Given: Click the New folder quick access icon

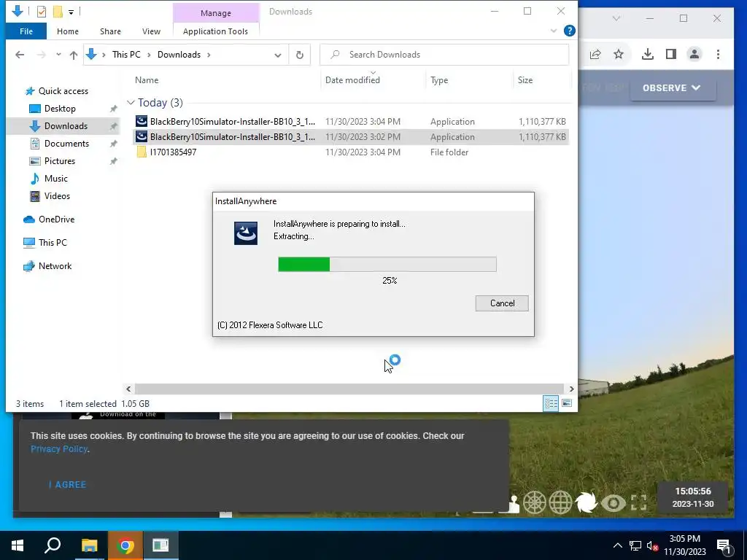Looking at the screenshot, I should 58,12.
